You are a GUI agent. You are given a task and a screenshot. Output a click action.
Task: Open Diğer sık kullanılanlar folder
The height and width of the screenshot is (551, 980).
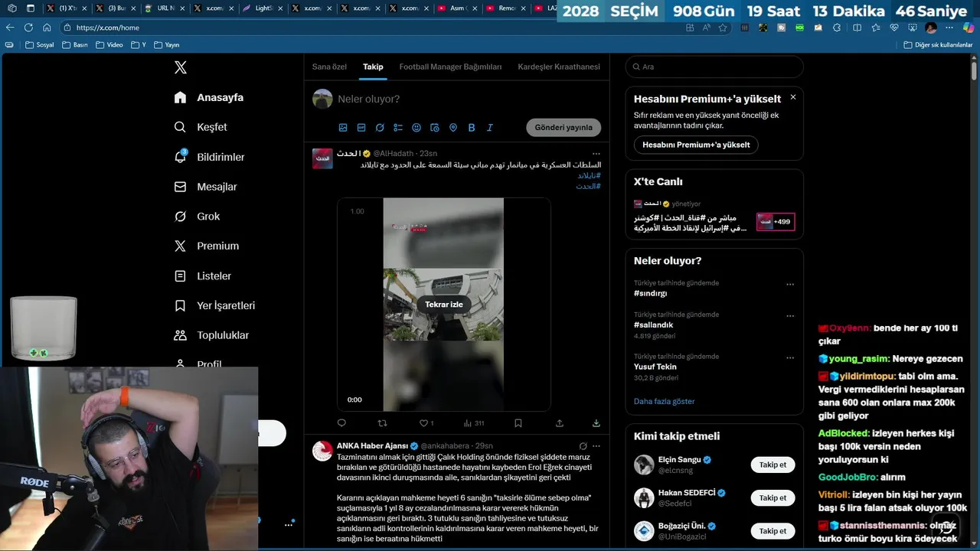tap(938, 45)
